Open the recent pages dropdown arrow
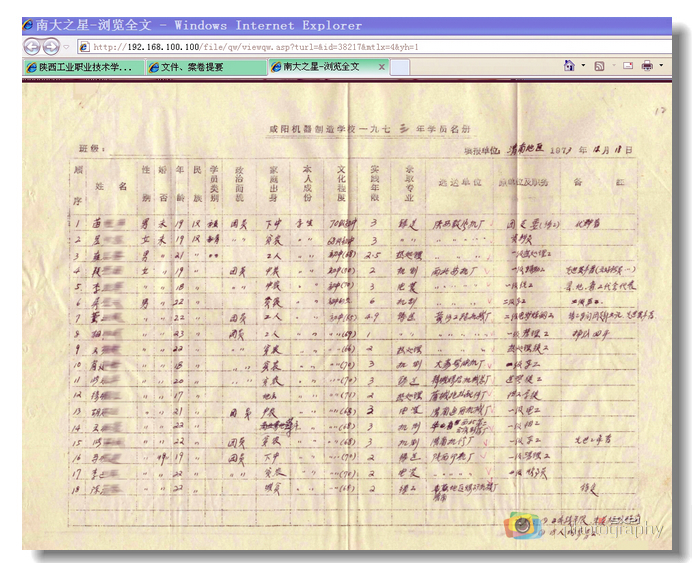The width and height of the screenshot is (692, 563). (66, 47)
